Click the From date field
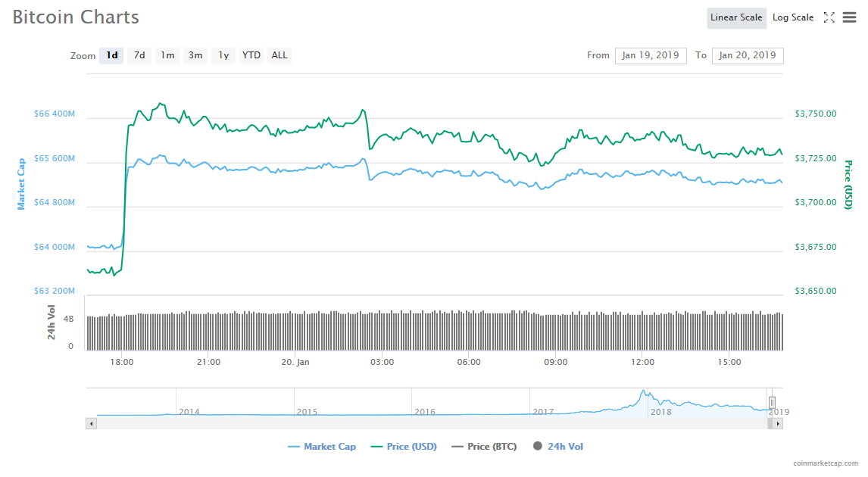This screenshot has height=477, width=868. pos(651,55)
